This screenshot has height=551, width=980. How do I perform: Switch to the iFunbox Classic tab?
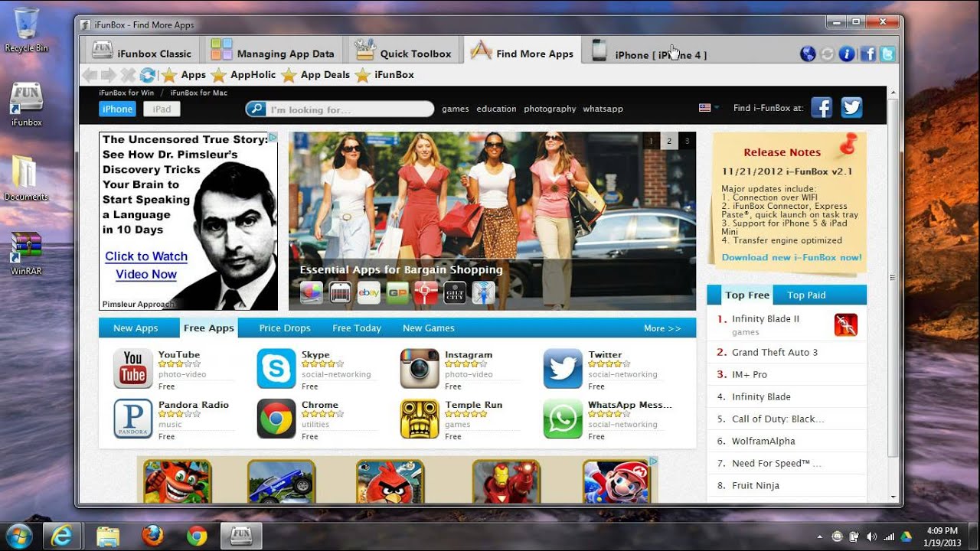142,51
